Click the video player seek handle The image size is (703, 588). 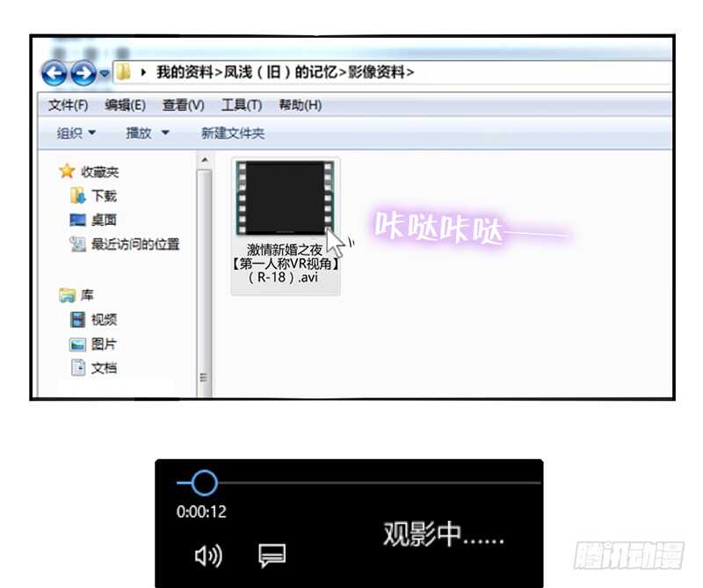205,483
